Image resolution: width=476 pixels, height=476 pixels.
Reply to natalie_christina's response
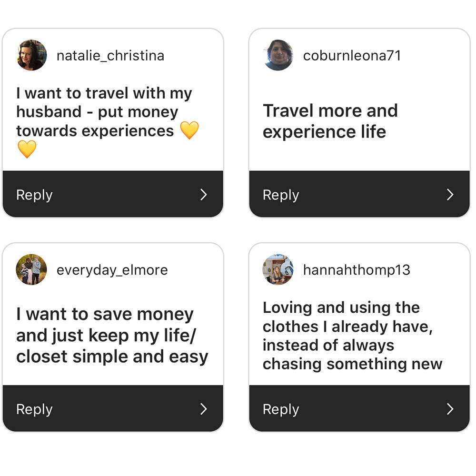click(x=113, y=194)
